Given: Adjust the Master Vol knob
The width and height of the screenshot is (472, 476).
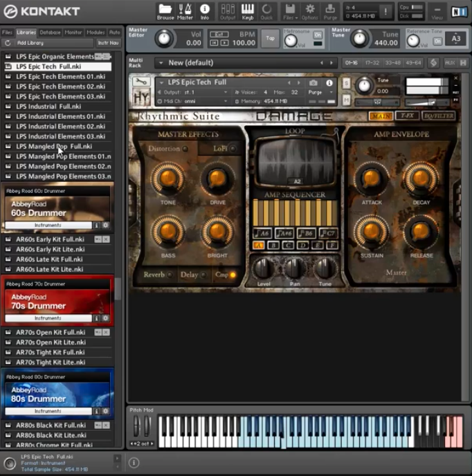Looking at the screenshot, I should click(164, 39).
